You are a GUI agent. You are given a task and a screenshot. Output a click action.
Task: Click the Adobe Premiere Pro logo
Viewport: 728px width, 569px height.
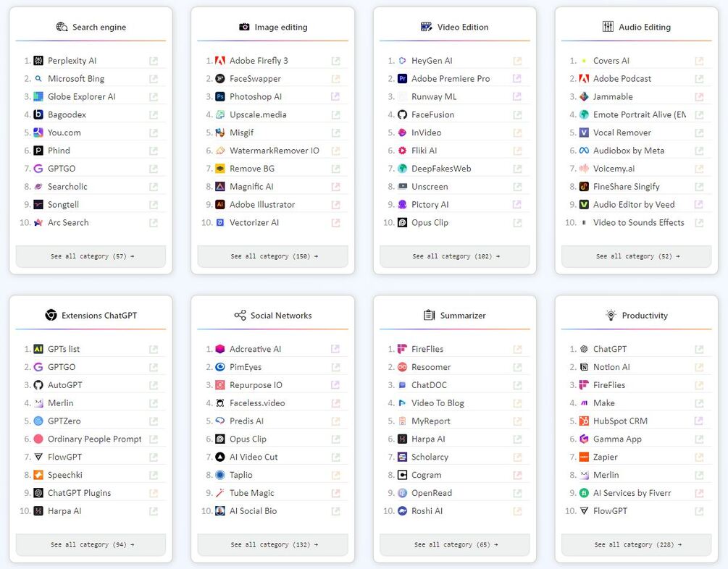coord(403,79)
